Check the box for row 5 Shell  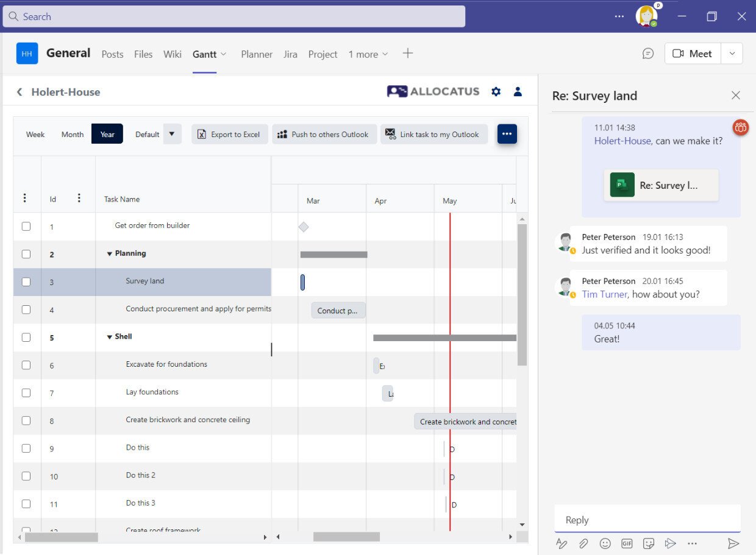click(x=26, y=337)
